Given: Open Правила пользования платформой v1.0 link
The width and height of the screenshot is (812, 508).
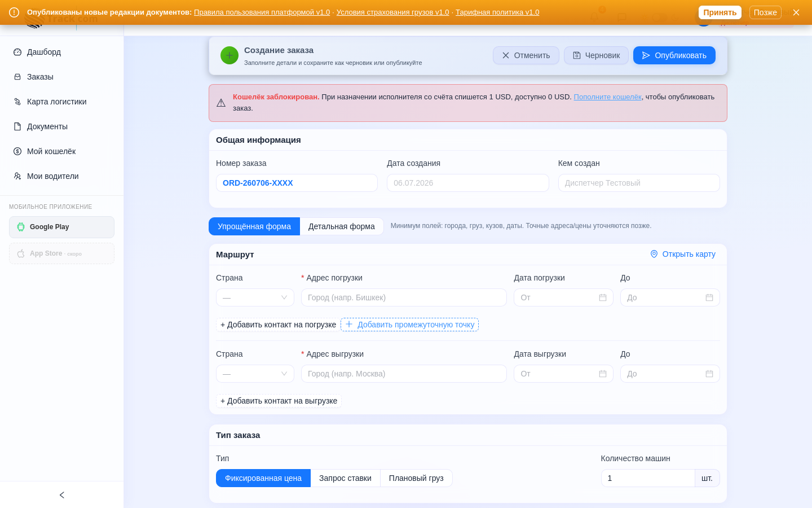Looking at the screenshot, I should point(262,12).
